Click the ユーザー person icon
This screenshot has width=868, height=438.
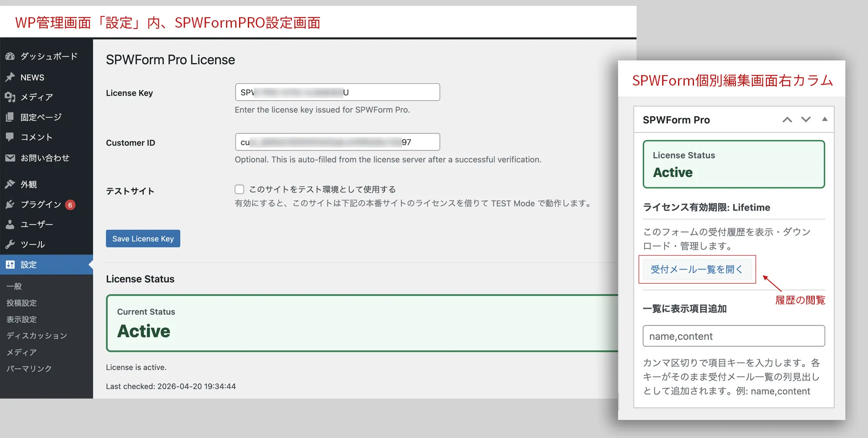click(10, 224)
